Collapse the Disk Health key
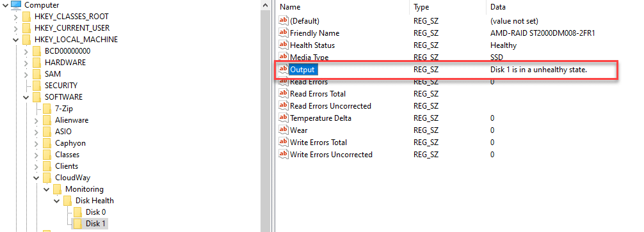Viewport: 644px width, 232px height. pos(57,201)
